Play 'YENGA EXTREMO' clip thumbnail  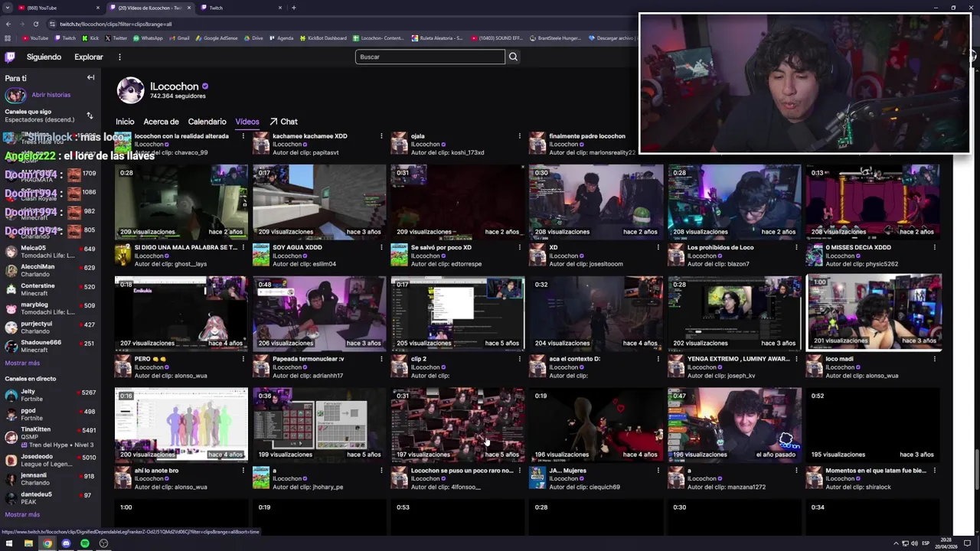(x=734, y=312)
